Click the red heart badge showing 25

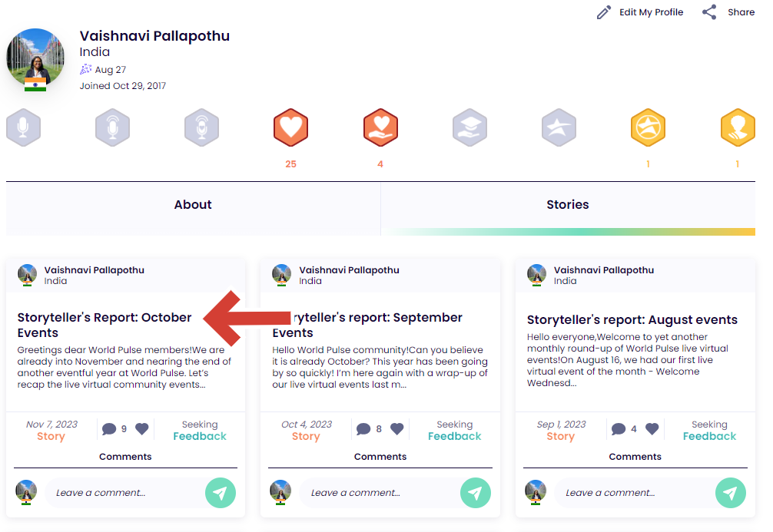290,127
